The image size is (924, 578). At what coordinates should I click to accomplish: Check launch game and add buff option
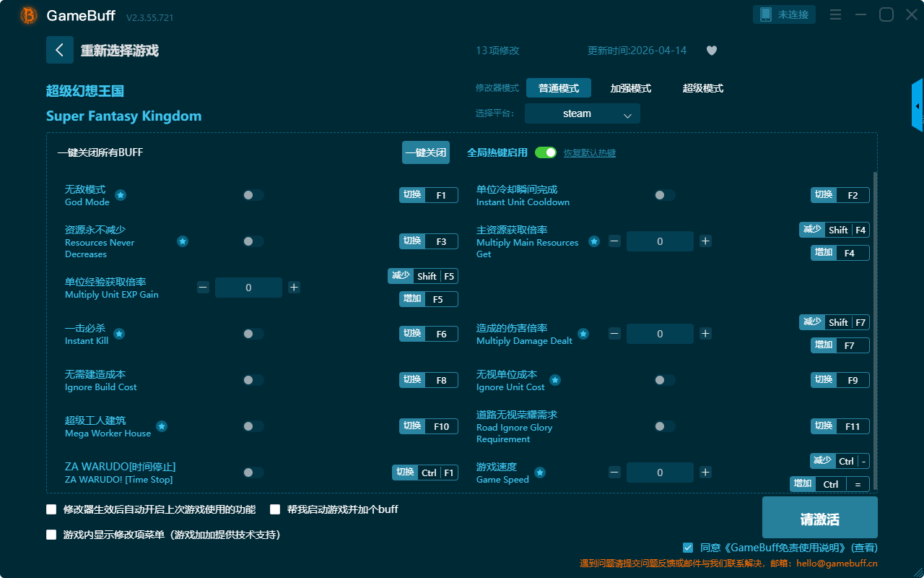[275, 509]
